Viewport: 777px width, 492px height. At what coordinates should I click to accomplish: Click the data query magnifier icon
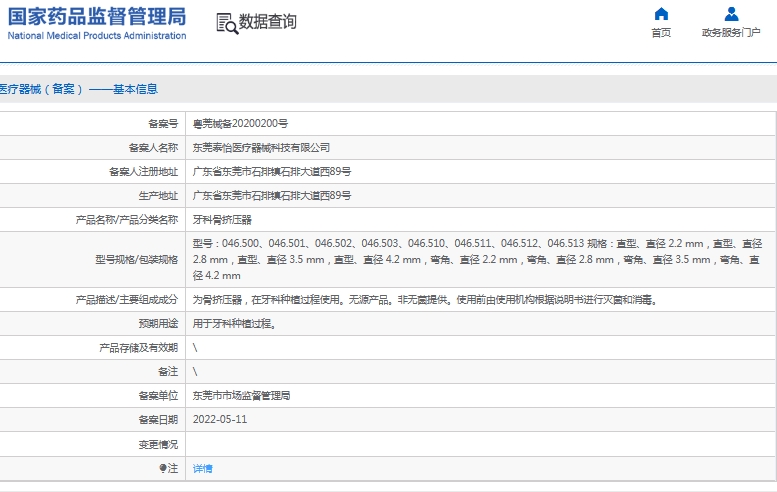(x=227, y=23)
